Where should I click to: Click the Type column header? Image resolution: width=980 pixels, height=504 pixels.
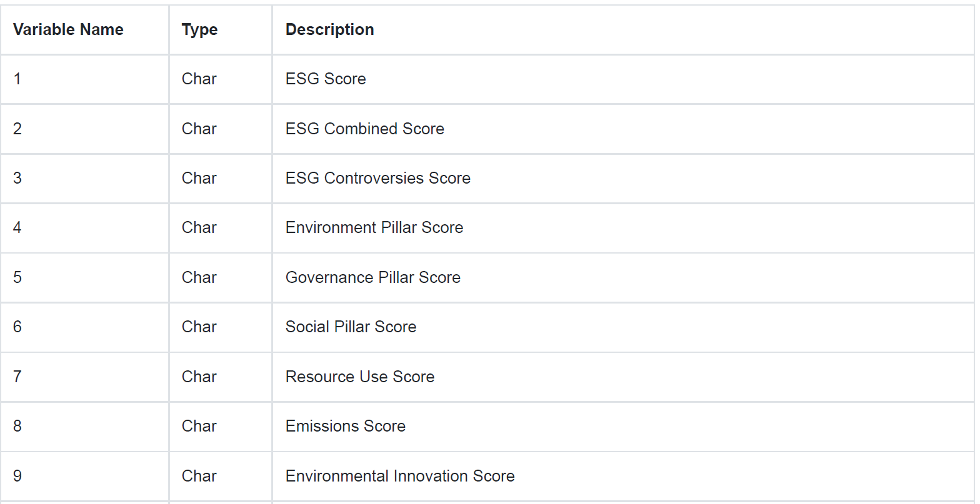199,29
